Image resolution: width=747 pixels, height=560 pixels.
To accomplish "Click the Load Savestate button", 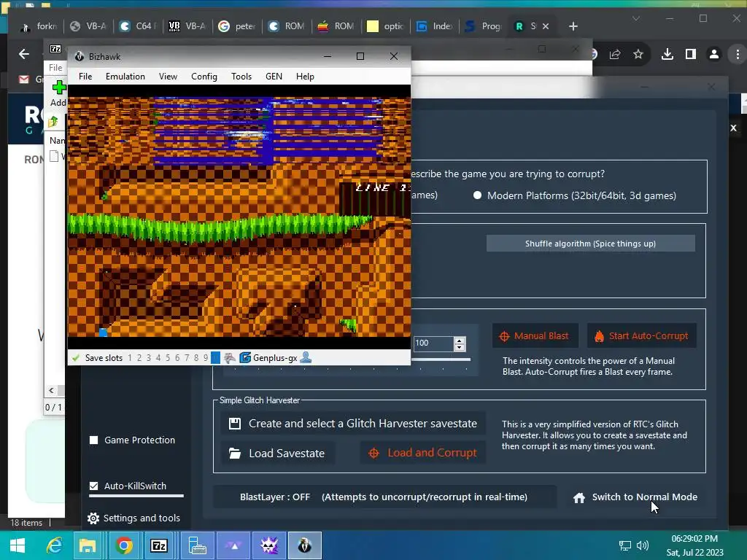I will 278,453.
